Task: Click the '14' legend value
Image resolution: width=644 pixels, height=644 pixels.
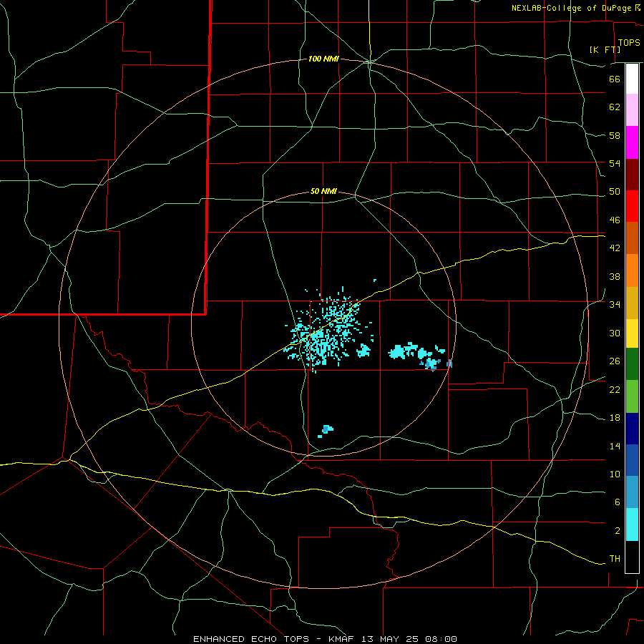Action: coord(615,446)
